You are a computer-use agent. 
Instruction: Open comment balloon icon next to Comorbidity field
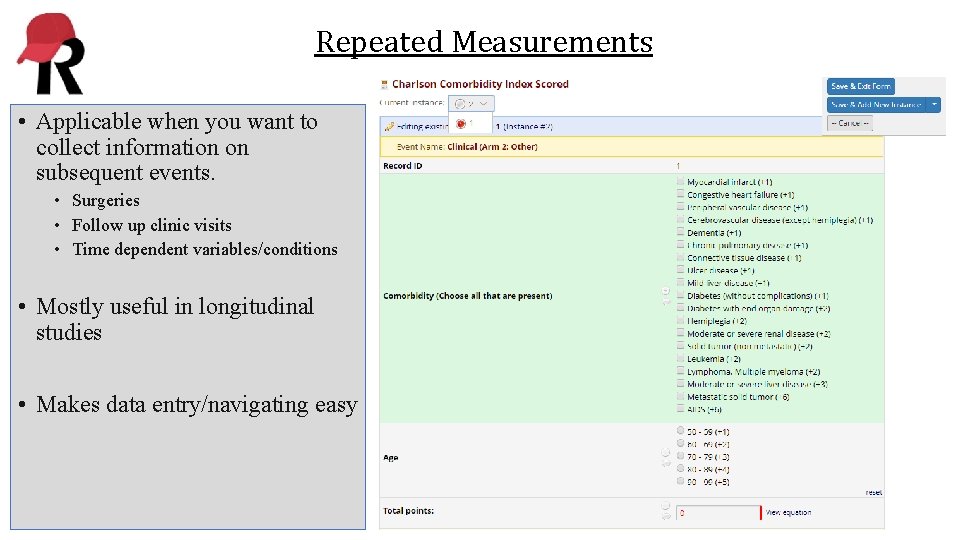(x=666, y=302)
